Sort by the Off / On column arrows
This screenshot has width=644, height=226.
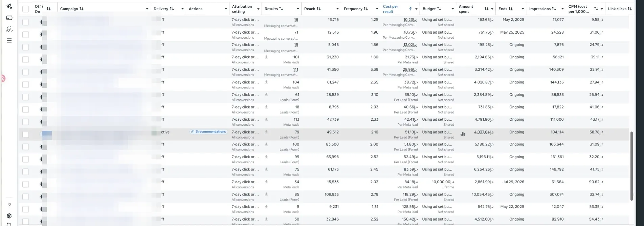click(48, 9)
